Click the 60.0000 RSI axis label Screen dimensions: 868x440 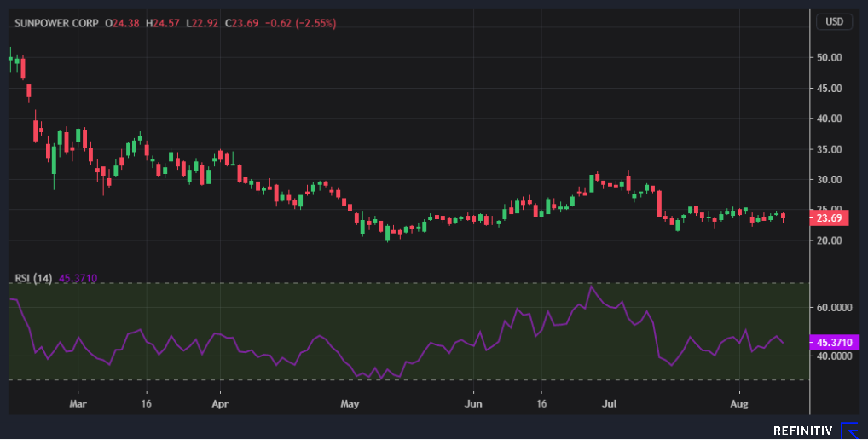pos(834,308)
